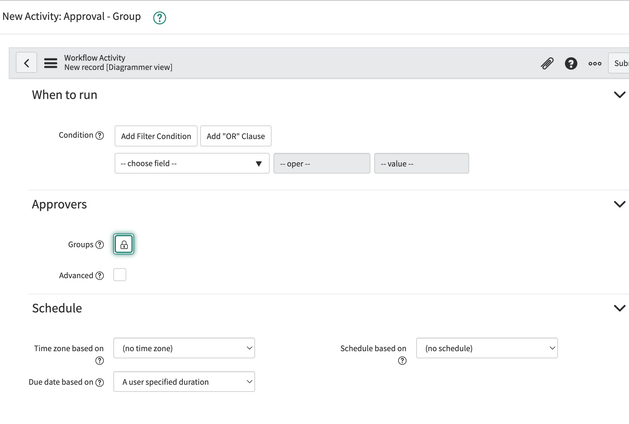This screenshot has width=629, height=424.
Task: Open the Schedule based on dropdown
Action: coord(487,348)
